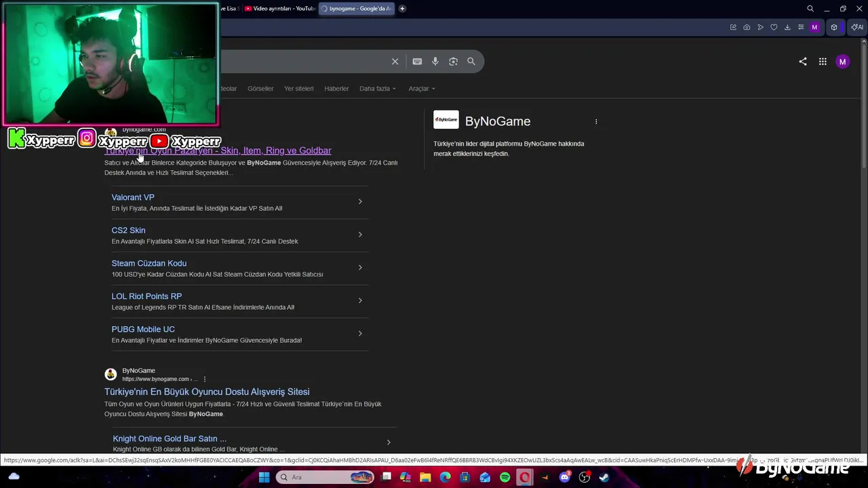Open Spotify from the taskbar
The height and width of the screenshot is (488, 868).
505,477
